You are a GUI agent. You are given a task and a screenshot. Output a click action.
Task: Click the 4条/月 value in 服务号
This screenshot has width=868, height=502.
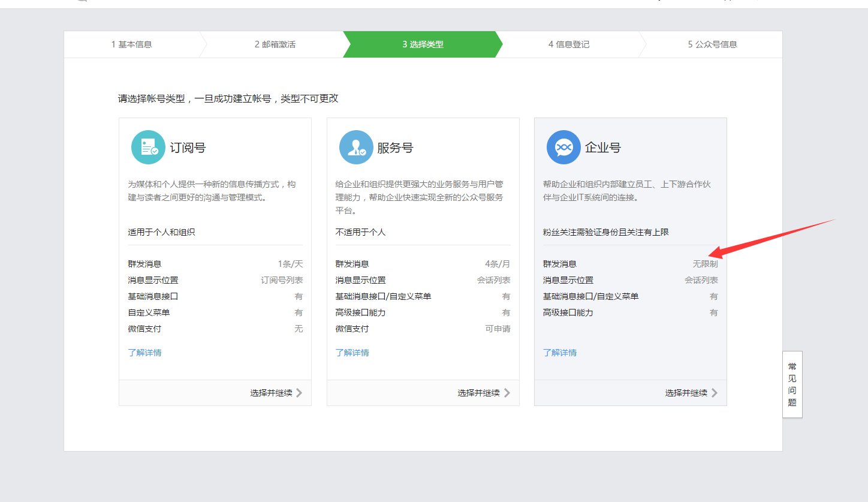(498, 264)
